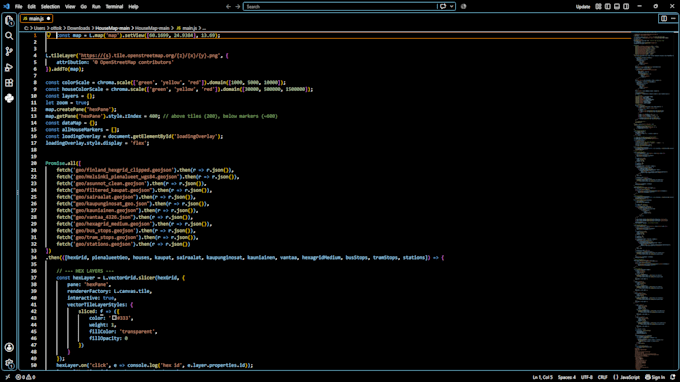This screenshot has height=382, width=680.
Task: Click the lightbulb code action on line 1
Action: point(49,35)
